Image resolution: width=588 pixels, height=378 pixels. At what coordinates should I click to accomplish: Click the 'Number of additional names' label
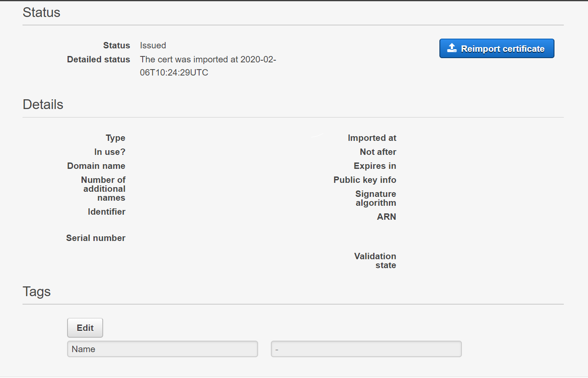click(x=104, y=189)
